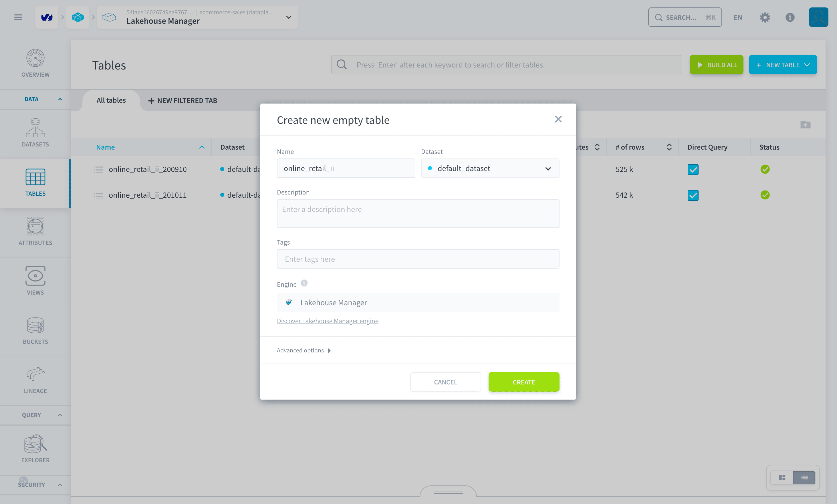Switch to list view layout

[804, 477]
